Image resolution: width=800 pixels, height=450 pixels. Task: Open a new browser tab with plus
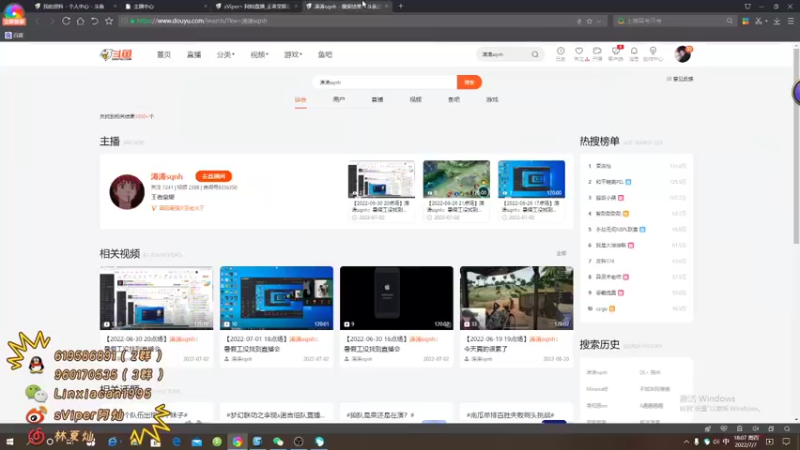click(401, 6)
